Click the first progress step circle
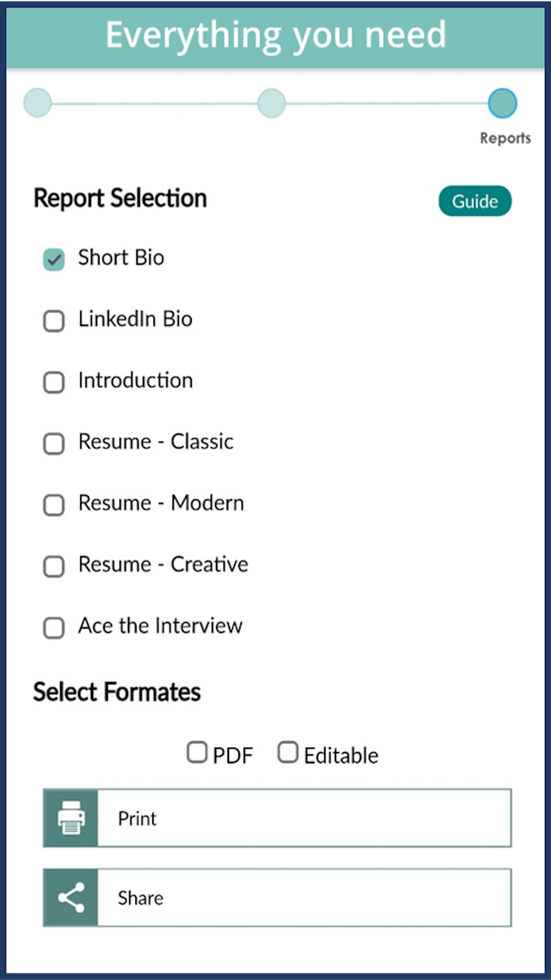The image size is (551, 980). pos(37,103)
